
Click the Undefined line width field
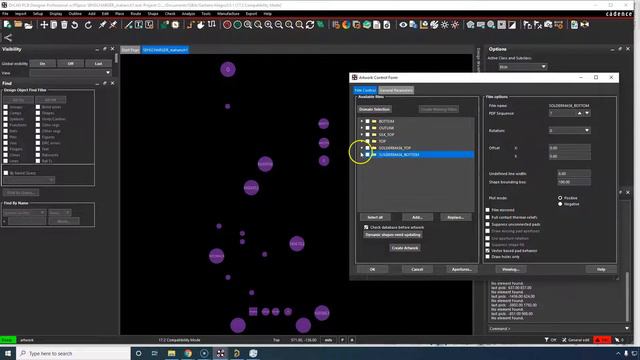tap(573, 173)
